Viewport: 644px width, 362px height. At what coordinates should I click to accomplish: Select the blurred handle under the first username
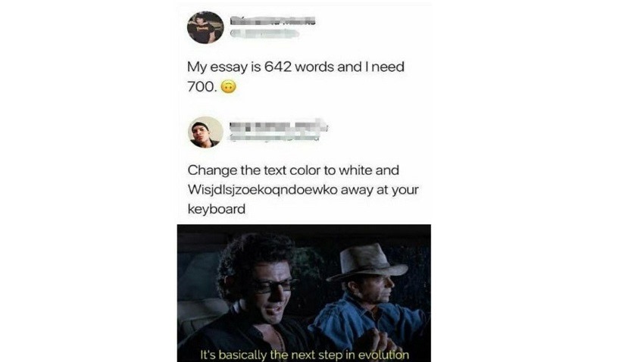264,33
